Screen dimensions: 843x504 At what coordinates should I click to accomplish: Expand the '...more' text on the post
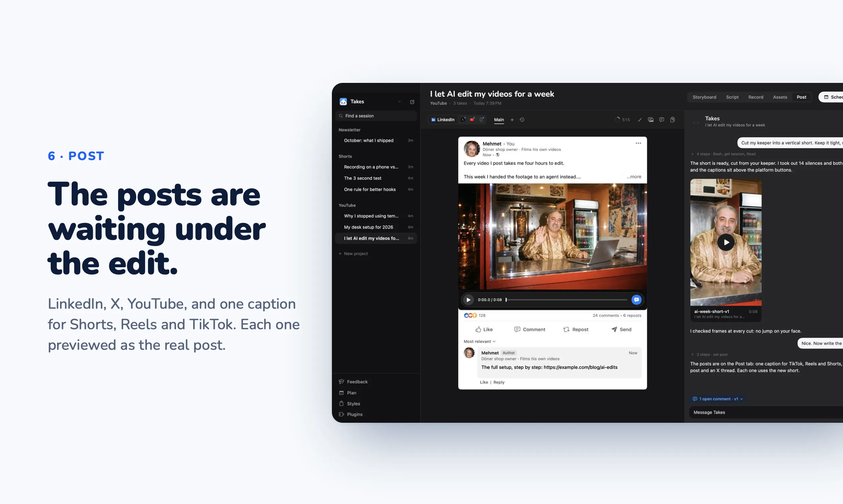(634, 177)
